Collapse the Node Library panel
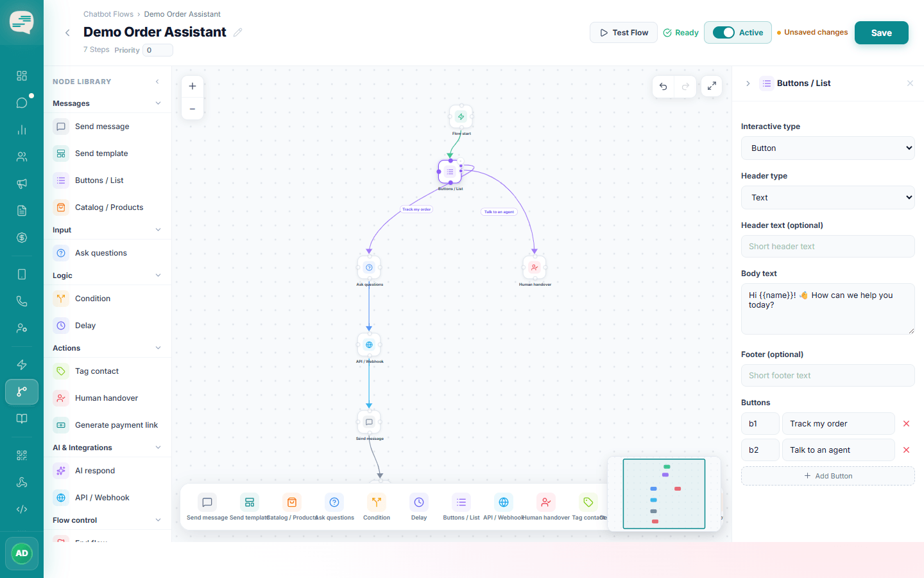This screenshot has height=578, width=924. click(x=158, y=82)
